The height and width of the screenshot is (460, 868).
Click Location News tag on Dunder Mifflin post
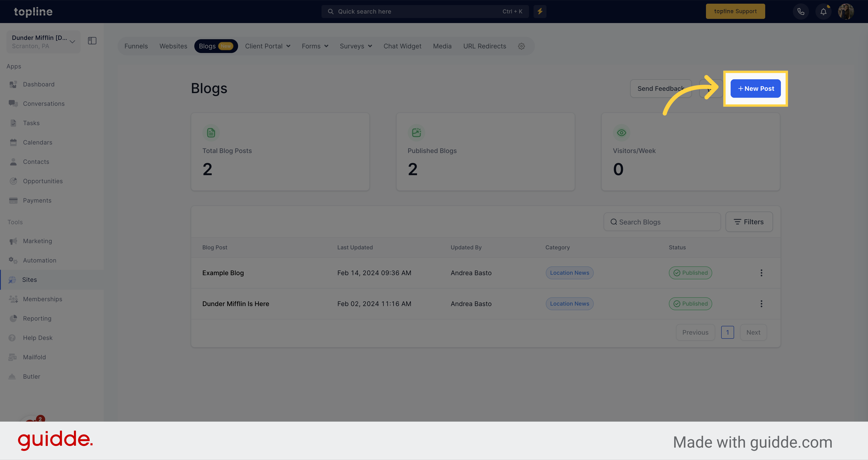pos(570,304)
